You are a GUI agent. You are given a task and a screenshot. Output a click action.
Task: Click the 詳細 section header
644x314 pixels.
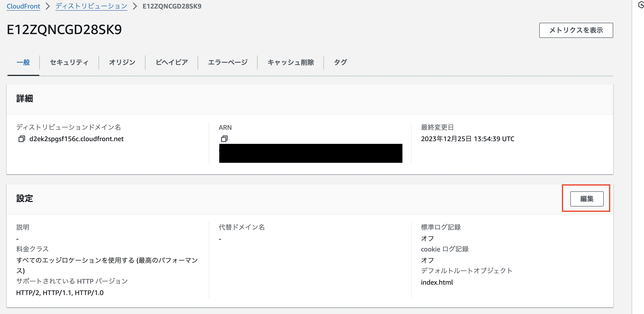pyautogui.click(x=24, y=99)
